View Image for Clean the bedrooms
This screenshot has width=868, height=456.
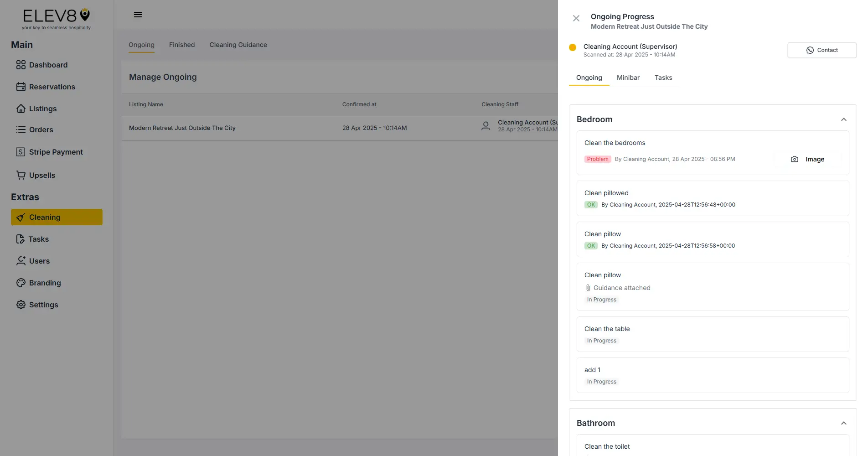coord(815,159)
